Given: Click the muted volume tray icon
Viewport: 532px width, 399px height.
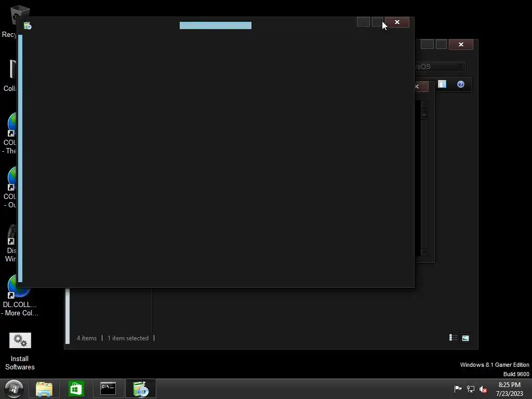Looking at the screenshot, I should coord(483,389).
